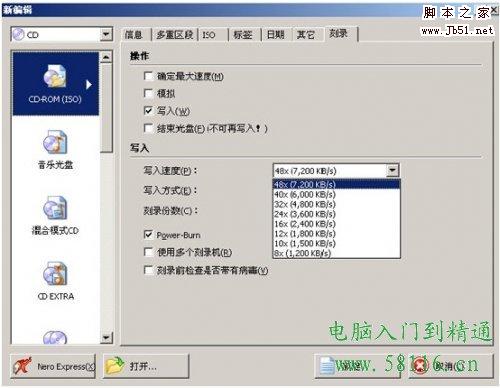This screenshot has width=500, height=388.
Task: Select 10x (1,500 KB/s) speed
Action: pos(336,243)
